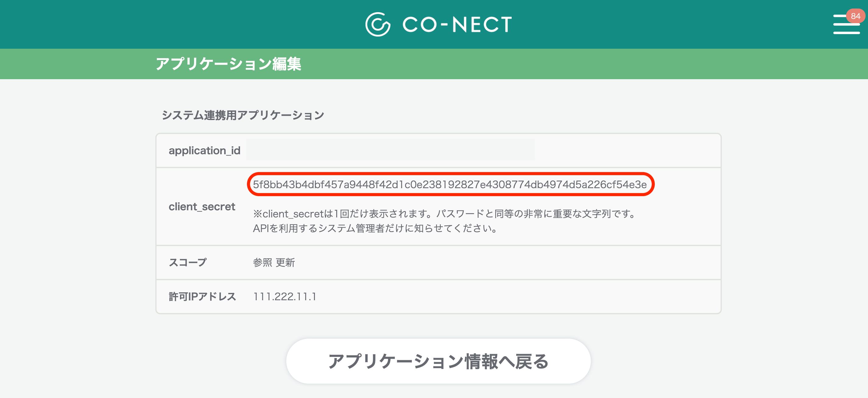This screenshot has height=398, width=868.
Task: Click the client_secret label
Action: [x=202, y=206]
